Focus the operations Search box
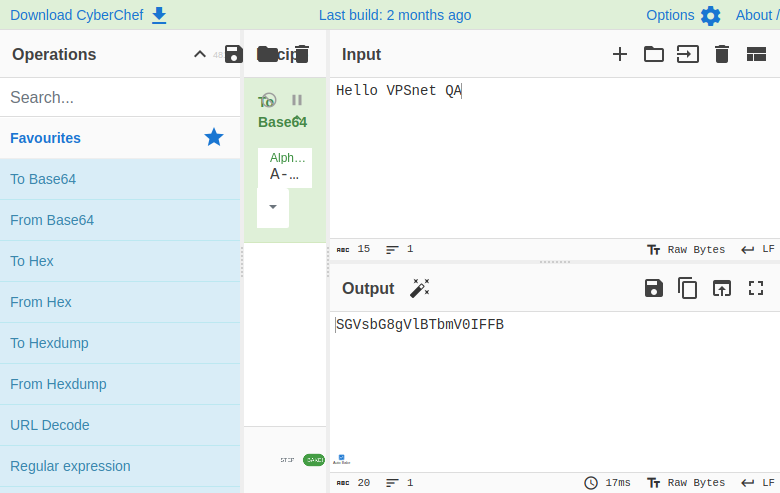The width and height of the screenshot is (780, 493). coord(120,98)
